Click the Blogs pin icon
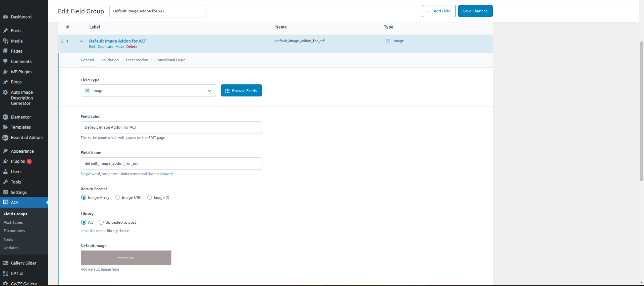 5,82
